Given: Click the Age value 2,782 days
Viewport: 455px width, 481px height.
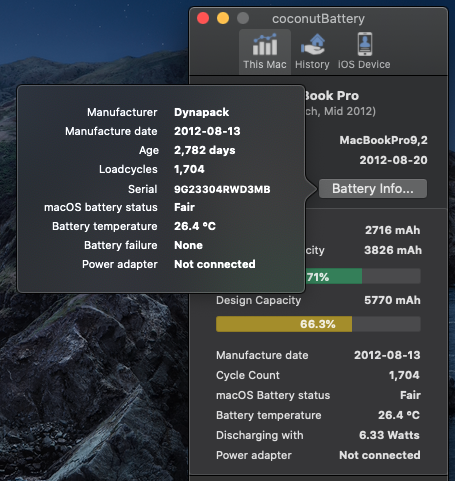Looking at the screenshot, I should [205, 150].
